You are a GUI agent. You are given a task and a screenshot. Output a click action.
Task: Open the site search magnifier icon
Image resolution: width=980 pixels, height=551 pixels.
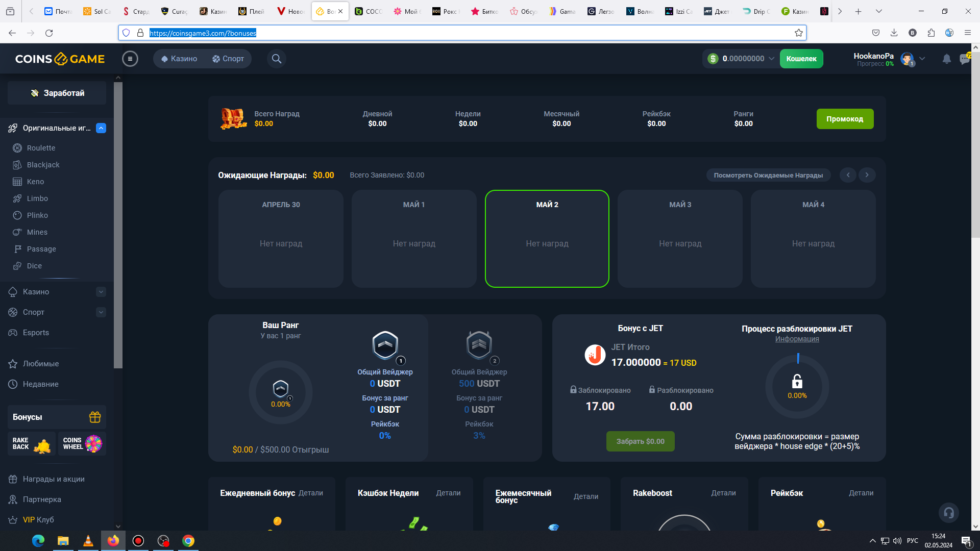point(276,59)
